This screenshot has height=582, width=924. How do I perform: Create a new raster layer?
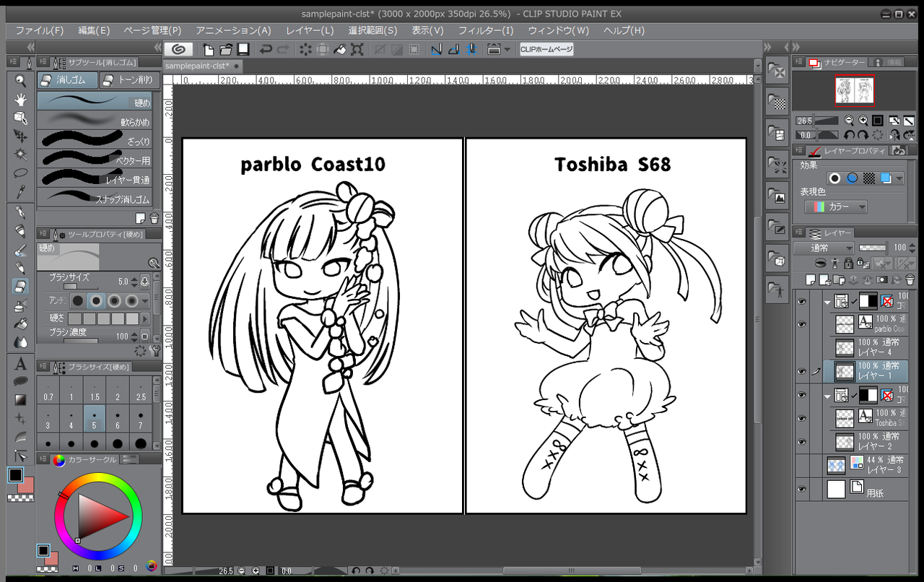[x=811, y=279]
